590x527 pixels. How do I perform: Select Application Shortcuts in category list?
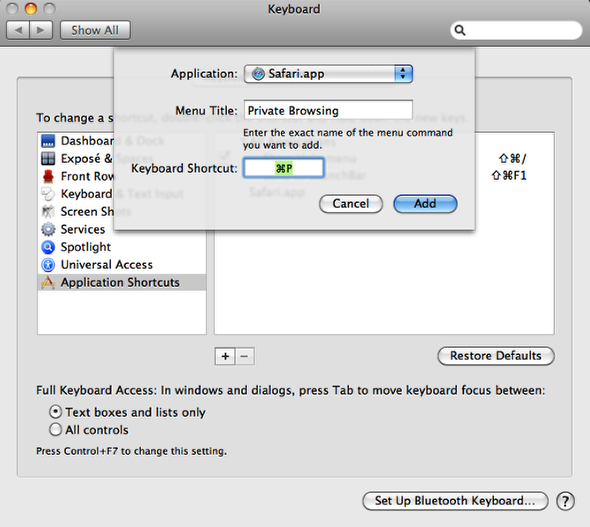point(122,282)
